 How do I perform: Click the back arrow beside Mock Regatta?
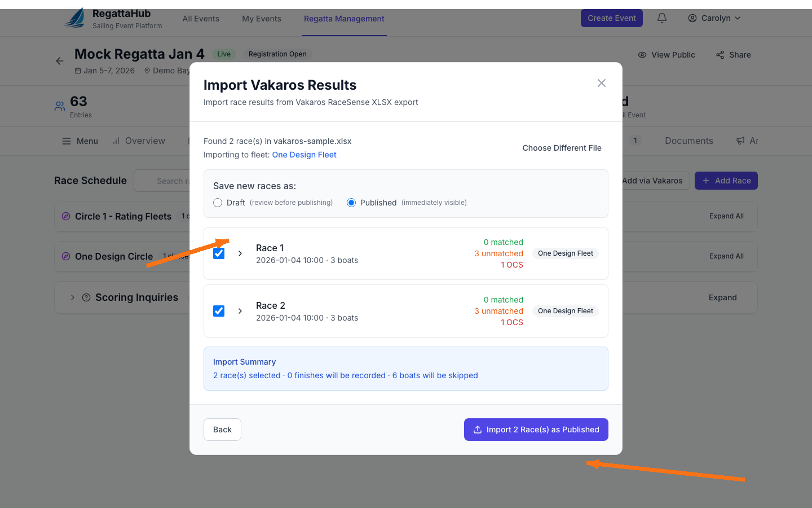click(60, 61)
